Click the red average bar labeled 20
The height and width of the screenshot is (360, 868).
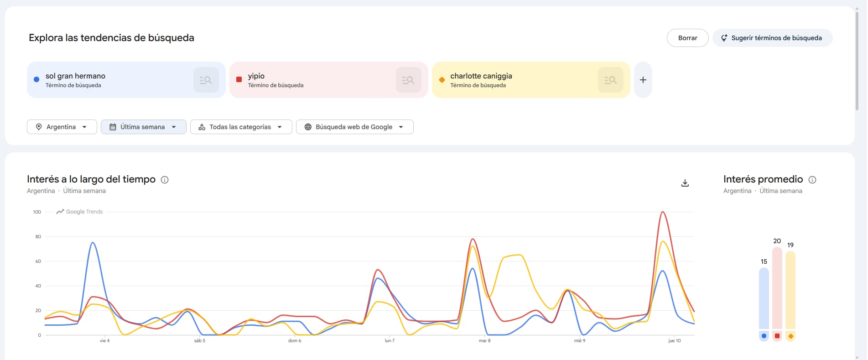point(777,288)
